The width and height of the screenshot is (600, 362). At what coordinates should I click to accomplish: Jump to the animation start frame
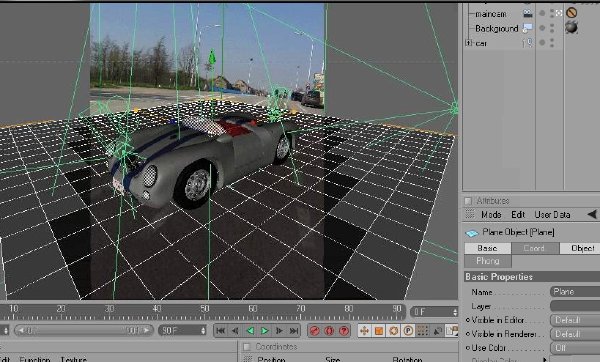coord(221,331)
